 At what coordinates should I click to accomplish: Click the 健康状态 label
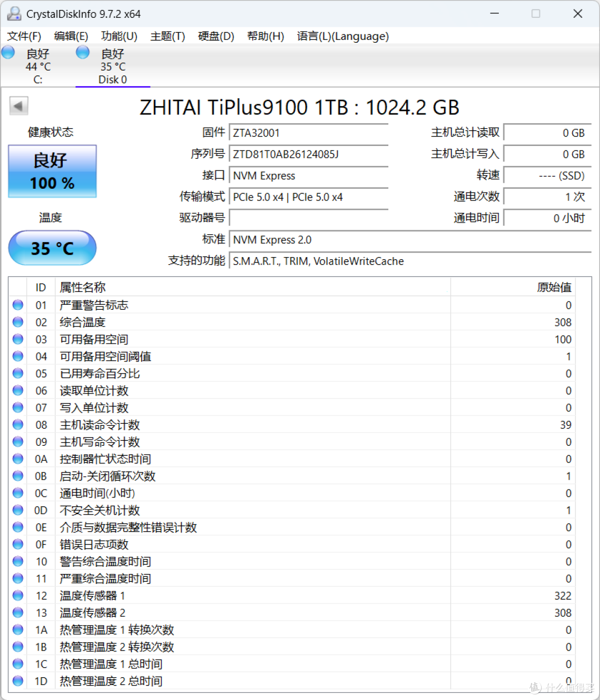click(x=51, y=132)
